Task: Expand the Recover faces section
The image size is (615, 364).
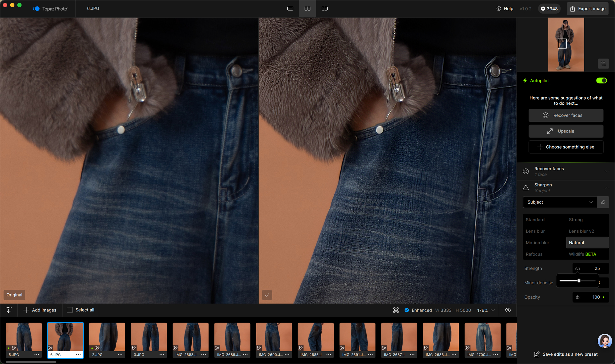Action: coord(606,172)
